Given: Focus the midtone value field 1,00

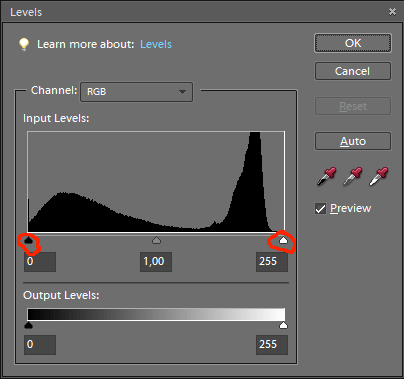Looking at the screenshot, I should click(156, 262).
